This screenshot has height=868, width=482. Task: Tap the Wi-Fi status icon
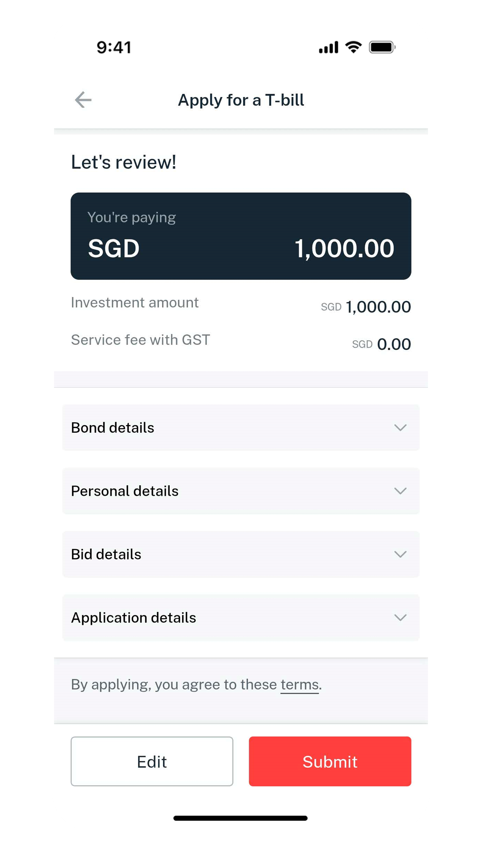(x=353, y=47)
